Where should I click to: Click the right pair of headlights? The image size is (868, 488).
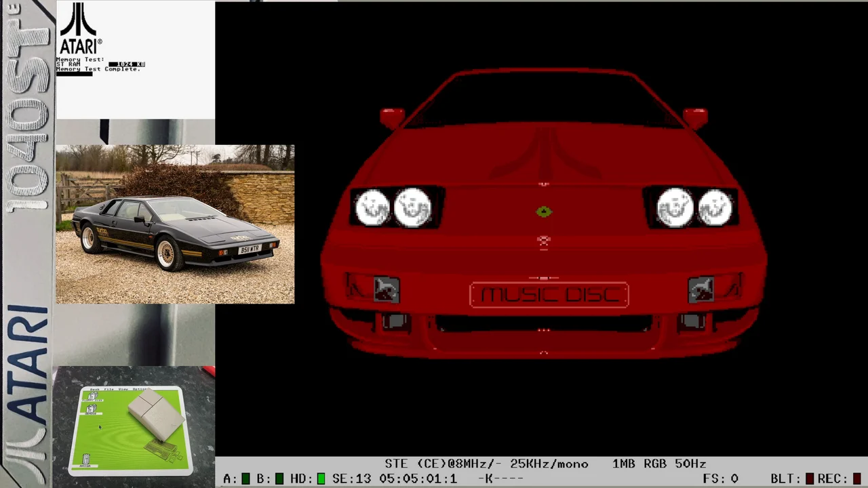pos(694,207)
